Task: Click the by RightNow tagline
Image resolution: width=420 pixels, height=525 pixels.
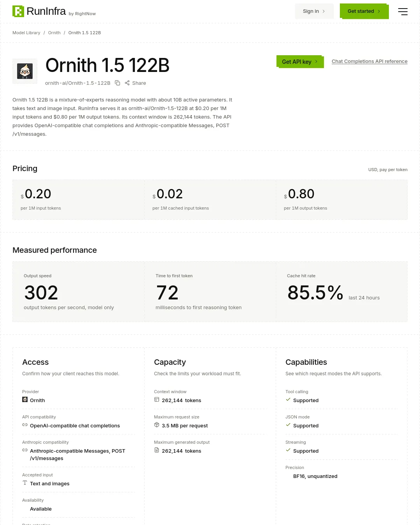Action: 82,14
